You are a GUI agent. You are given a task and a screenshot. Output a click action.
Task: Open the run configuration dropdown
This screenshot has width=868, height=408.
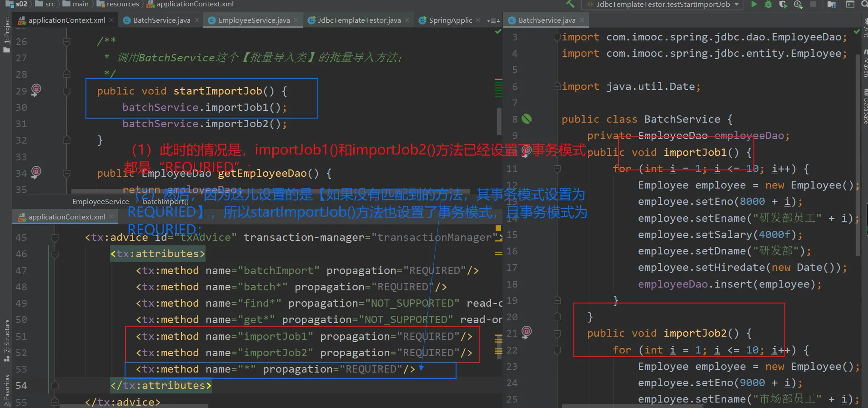[662, 5]
